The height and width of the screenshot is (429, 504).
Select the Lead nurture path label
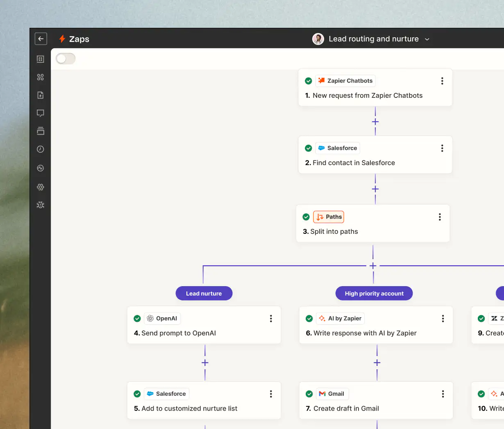tap(204, 294)
